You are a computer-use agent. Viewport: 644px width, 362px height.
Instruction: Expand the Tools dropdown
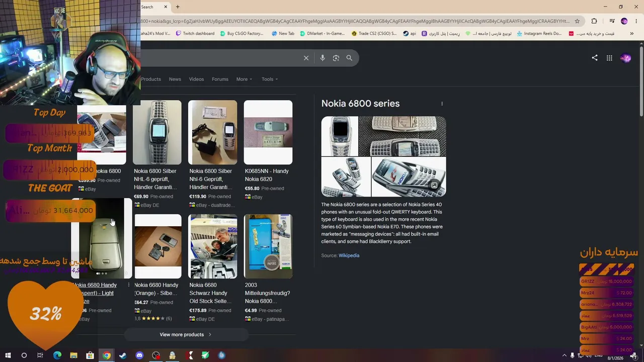[270, 79]
